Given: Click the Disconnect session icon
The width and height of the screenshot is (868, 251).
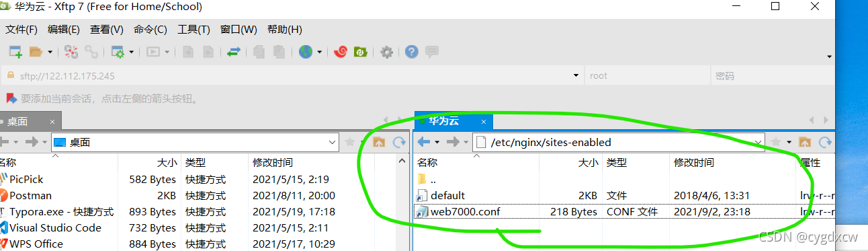Looking at the screenshot, I should coord(72,52).
